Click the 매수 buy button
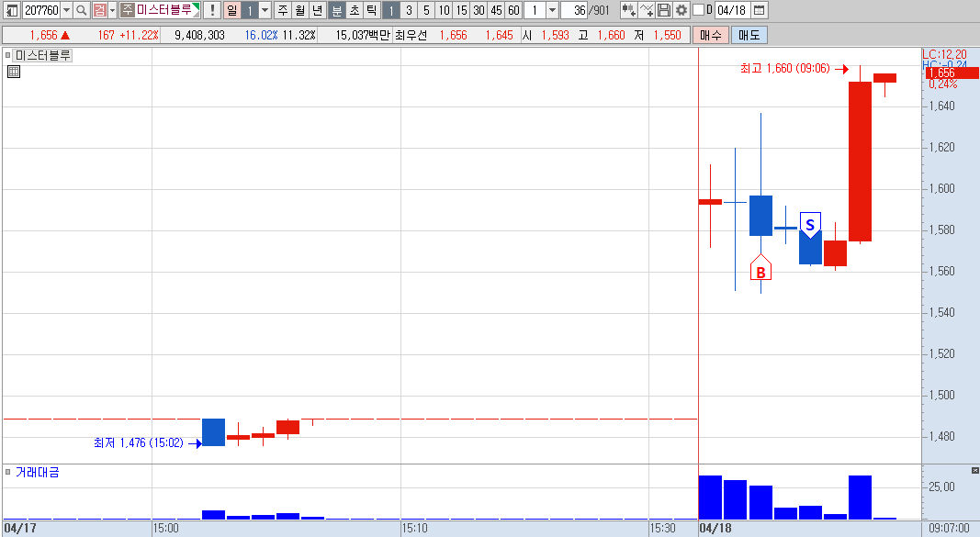The image size is (980, 537). [711, 35]
